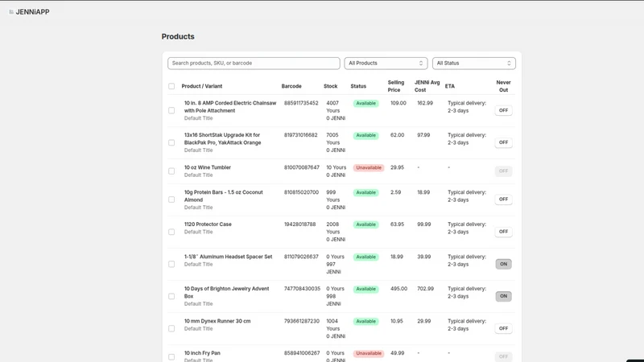
Task: Click the ETA column header
Action: 450,86
